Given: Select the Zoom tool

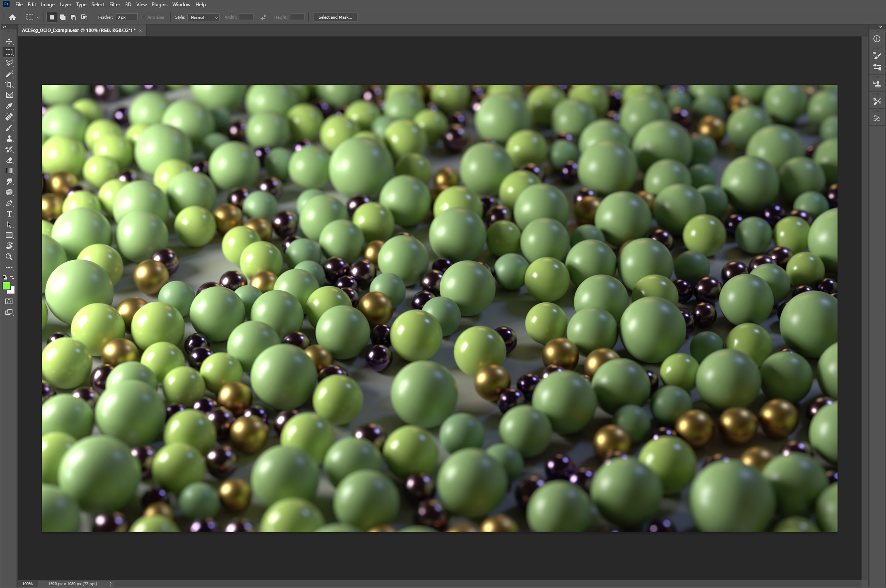Looking at the screenshot, I should tap(9, 257).
